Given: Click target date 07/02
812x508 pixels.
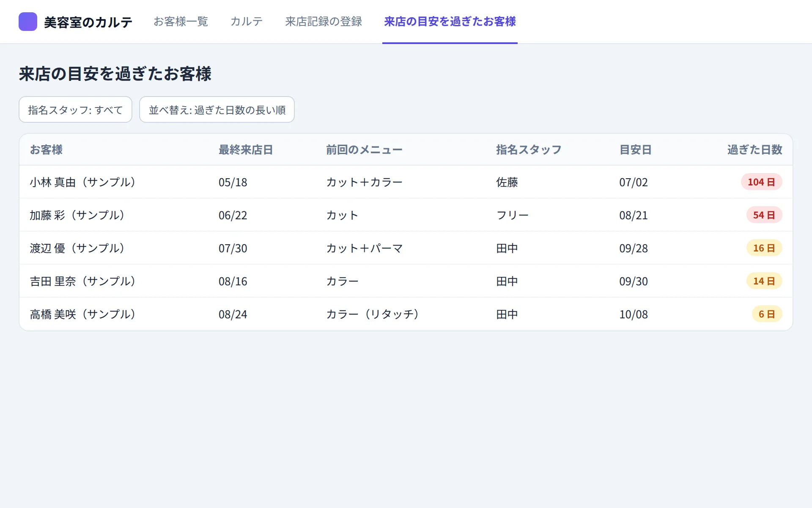Looking at the screenshot, I should 634,182.
